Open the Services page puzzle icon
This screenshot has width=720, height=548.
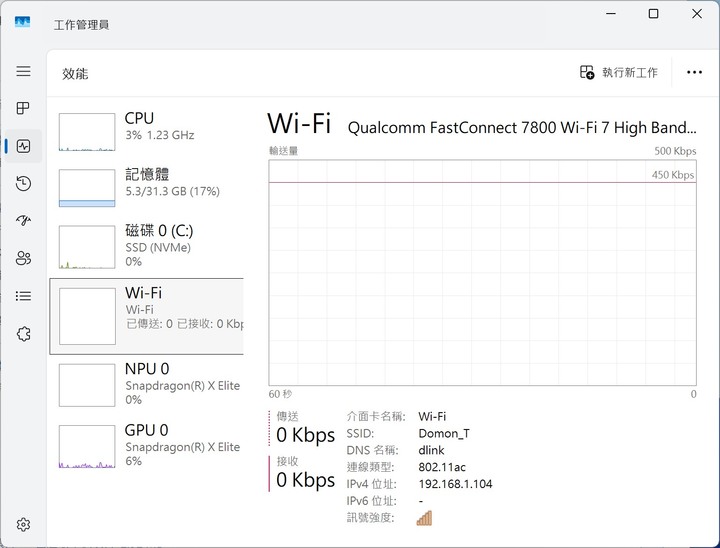click(x=23, y=333)
